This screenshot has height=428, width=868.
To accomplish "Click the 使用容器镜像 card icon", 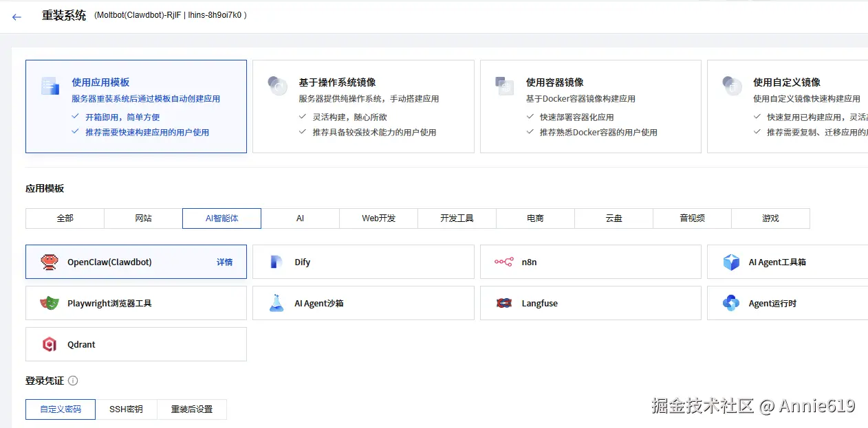I will (x=504, y=86).
